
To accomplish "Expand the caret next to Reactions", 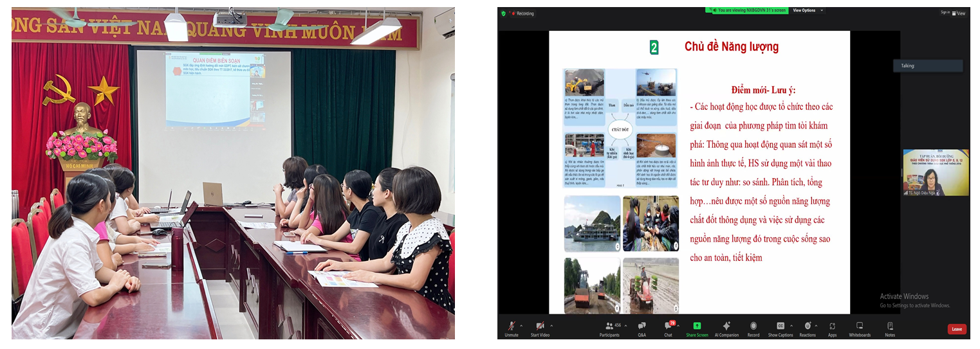I will pyautogui.click(x=817, y=325).
